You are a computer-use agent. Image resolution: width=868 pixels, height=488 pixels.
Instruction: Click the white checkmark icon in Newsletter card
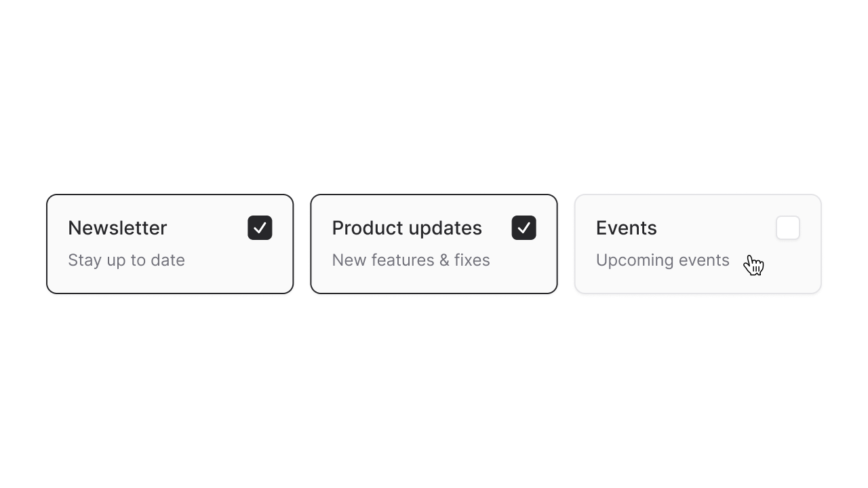pyautogui.click(x=260, y=228)
